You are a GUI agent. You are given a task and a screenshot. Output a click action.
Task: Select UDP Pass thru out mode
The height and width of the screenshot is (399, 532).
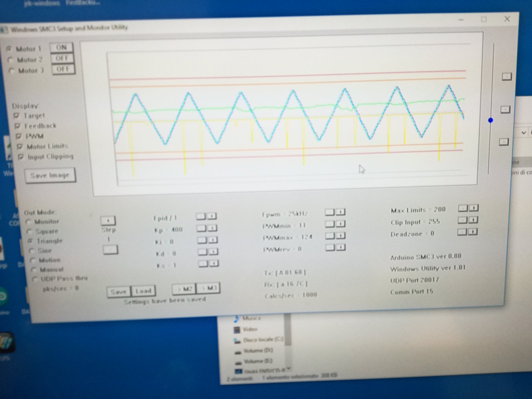(35, 279)
